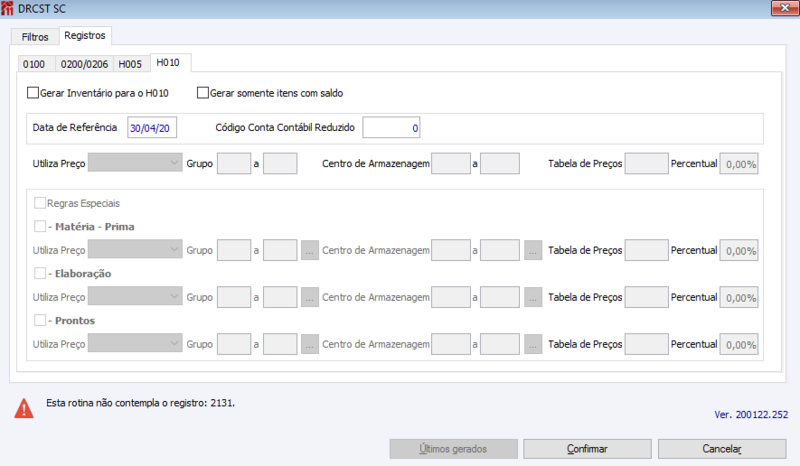This screenshot has width=800, height=466.
Task: Expand Prontos Utiliza Preço dropdown
Action: click(135, 344)
